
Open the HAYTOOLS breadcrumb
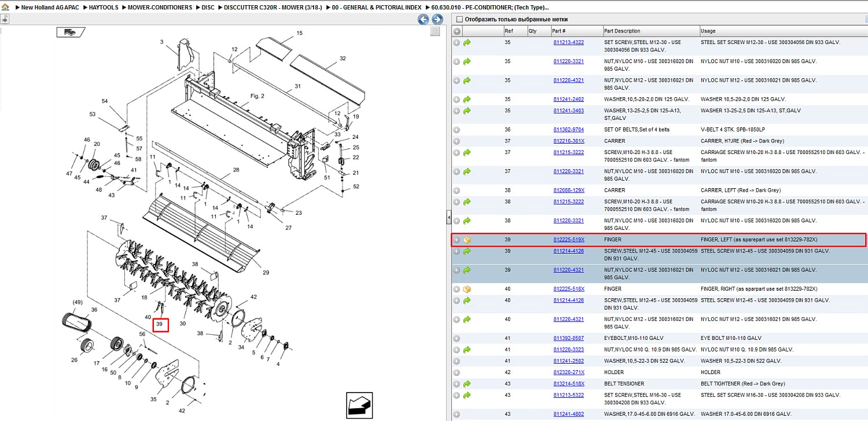click(x=104, y=8)
